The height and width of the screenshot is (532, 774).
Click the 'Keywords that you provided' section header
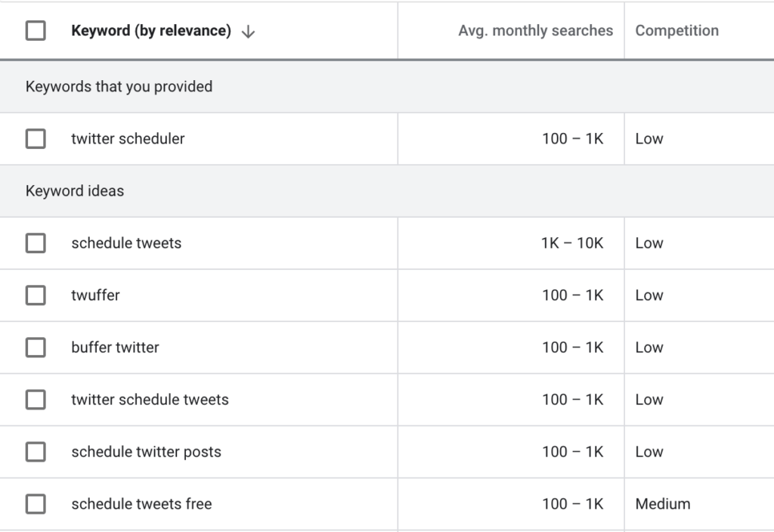[119, 87]
